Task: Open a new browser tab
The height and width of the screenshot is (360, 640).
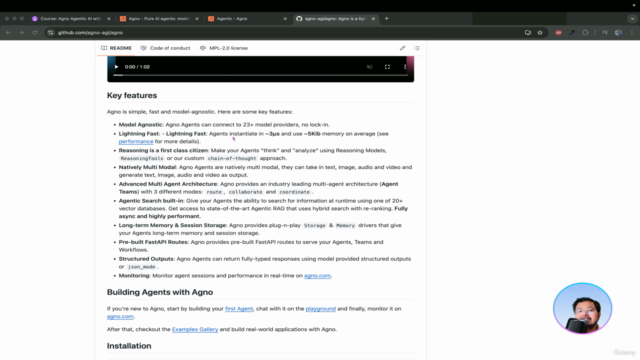Action: pos(387,18)
